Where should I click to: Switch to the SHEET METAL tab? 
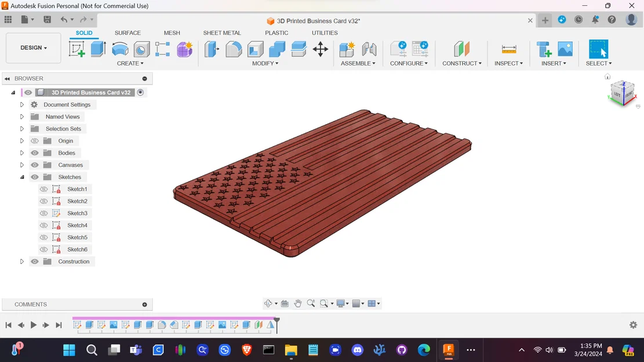pos(222,33)
